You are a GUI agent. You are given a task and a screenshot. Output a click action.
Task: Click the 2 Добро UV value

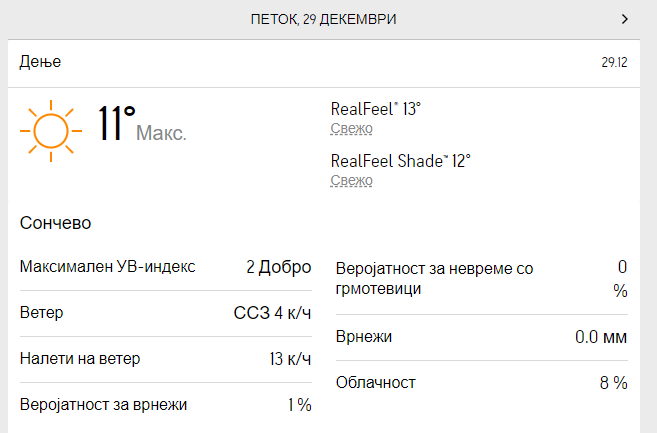click(279, 267)
